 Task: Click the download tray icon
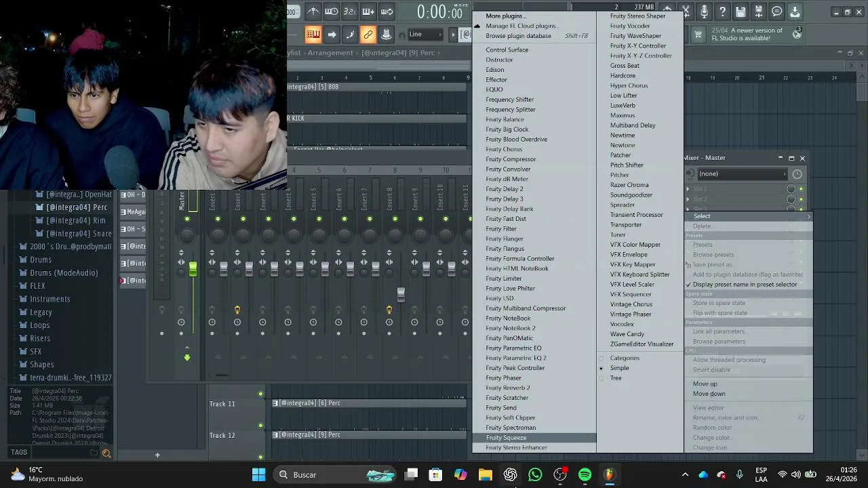[795, 12]
